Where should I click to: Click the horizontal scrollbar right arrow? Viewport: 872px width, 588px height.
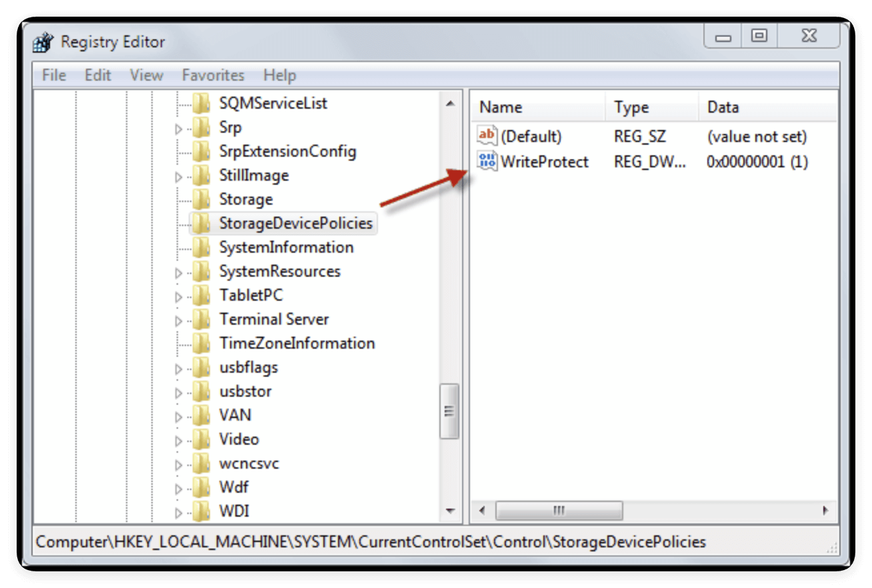(825, 511)
